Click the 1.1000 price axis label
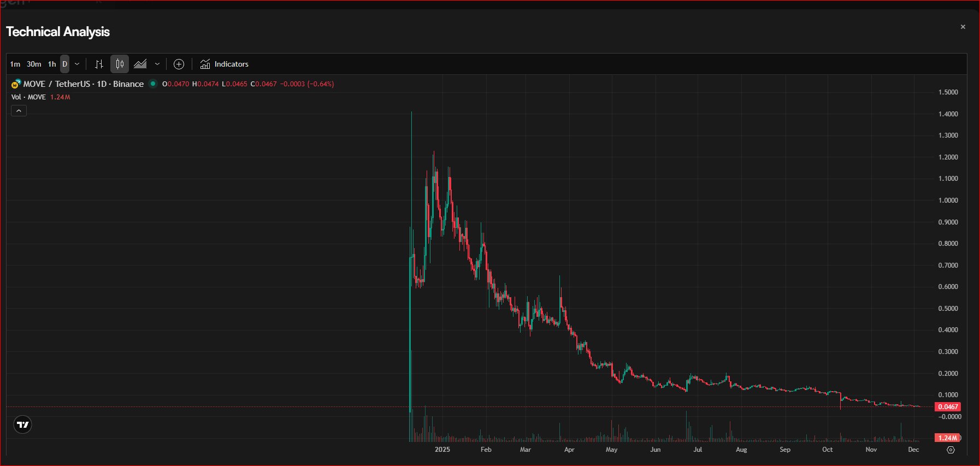 point(948,179)
